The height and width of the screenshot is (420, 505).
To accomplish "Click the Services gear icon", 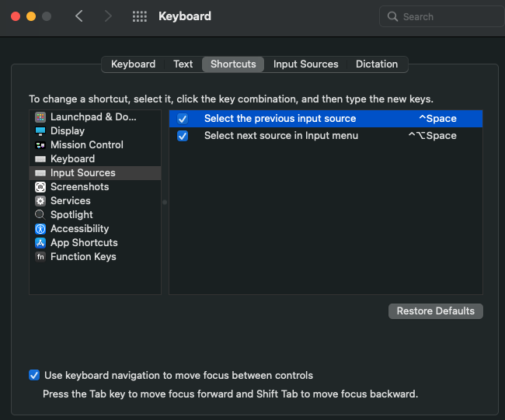I will (x=40, y=201).
